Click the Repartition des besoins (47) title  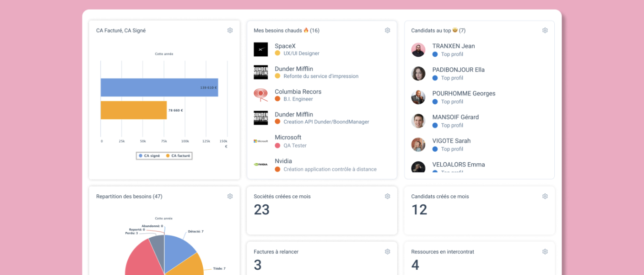coord(129,196)
